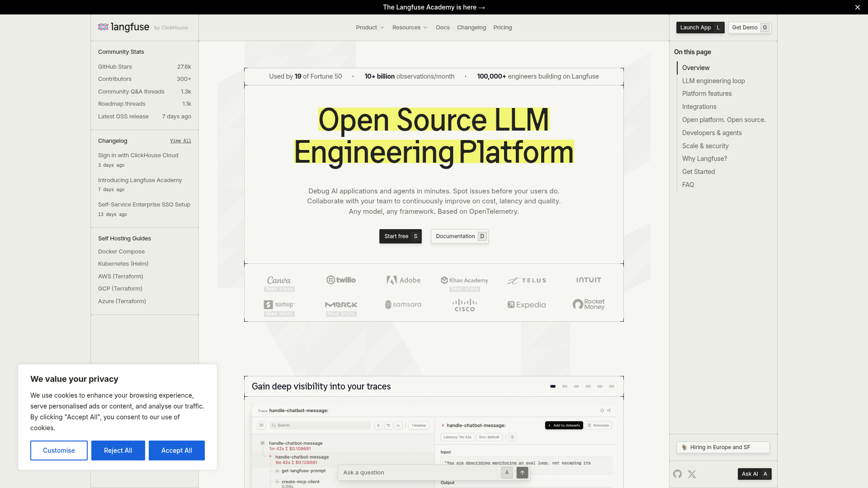Click the share icon on the trace header
This screenshot has height=488, width=868.
(609, 410)
